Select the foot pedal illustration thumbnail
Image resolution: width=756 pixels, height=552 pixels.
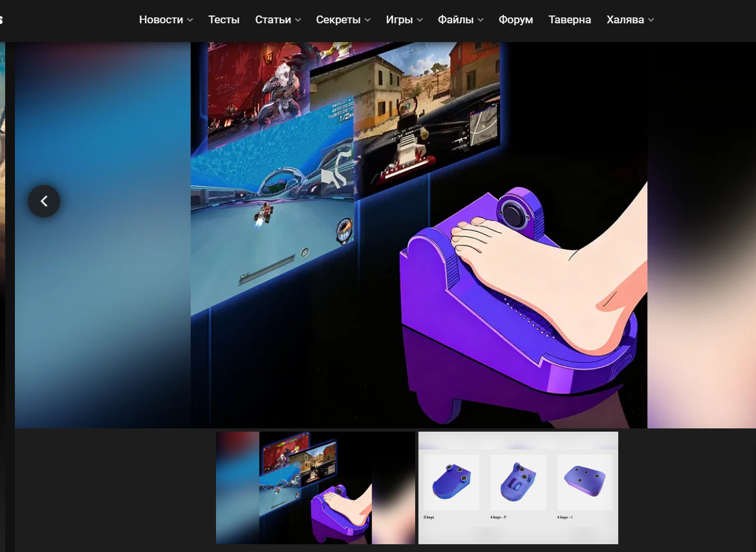click(x=316, y=488)
